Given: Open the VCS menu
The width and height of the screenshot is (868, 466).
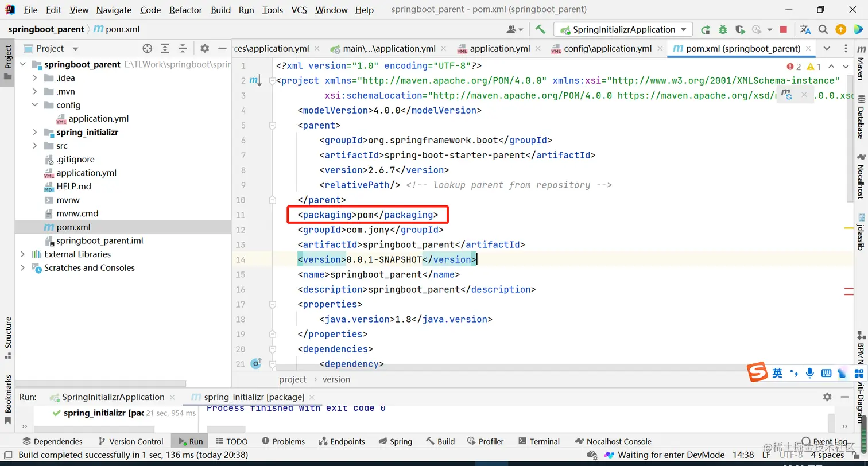Looking at the screenshot, I should 299,10.
